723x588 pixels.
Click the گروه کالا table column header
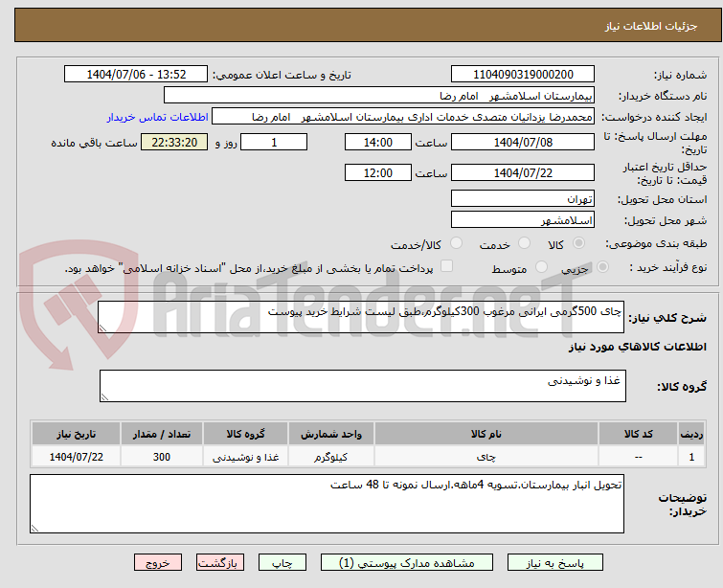coord(245,434)
